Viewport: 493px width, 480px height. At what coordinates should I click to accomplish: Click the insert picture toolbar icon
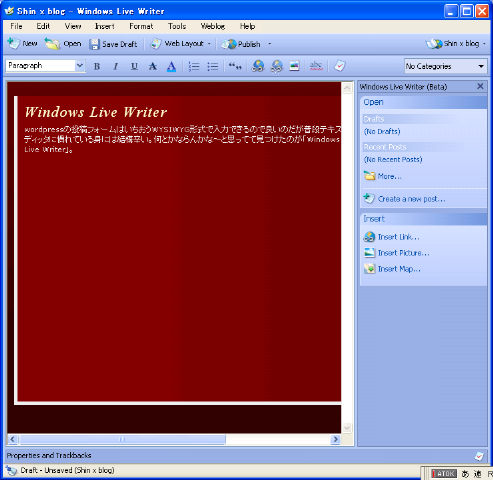pyautogui.click(x=294, y=66)
